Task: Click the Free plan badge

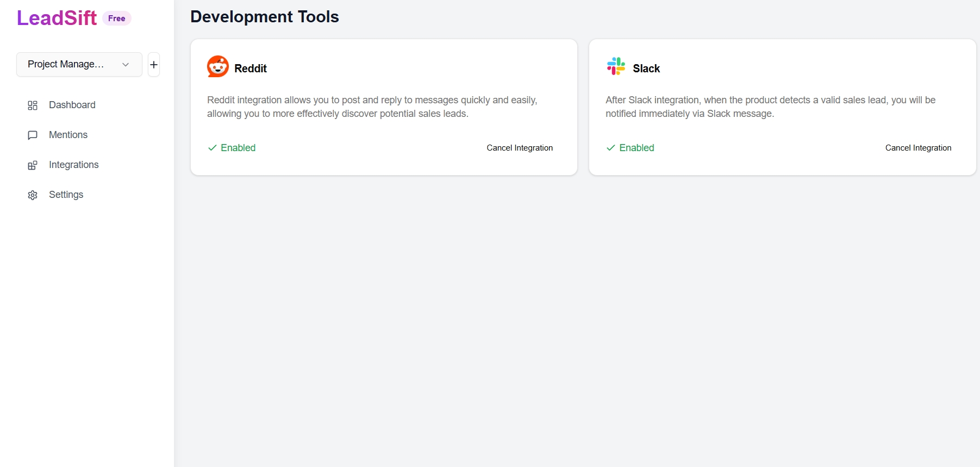Action: [117, 18]
